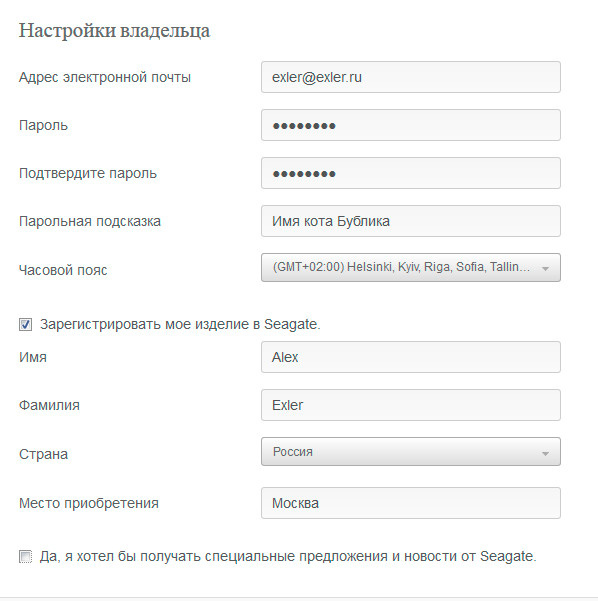Image resolution: width=598 pixels, height=601 pixels.
Task: Click the Подтвердите пароль label text
Action: click(x=88, y=173)
